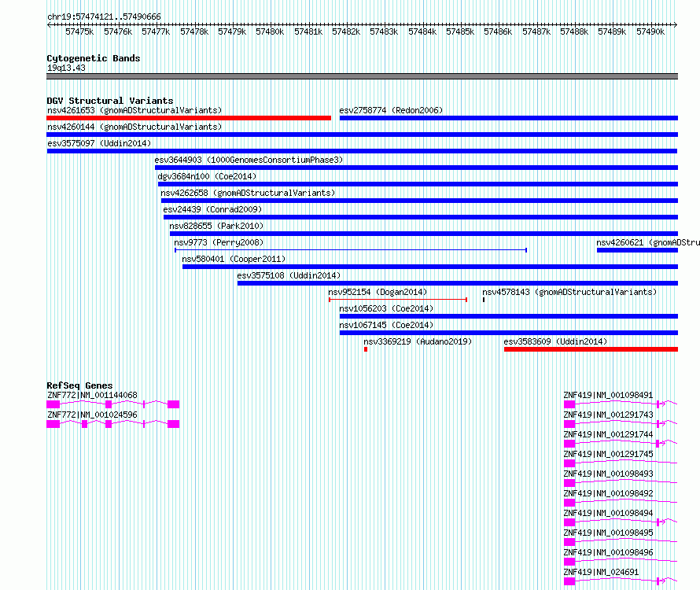Select the thin blue nsv9773 variant line

click(351, 250)
